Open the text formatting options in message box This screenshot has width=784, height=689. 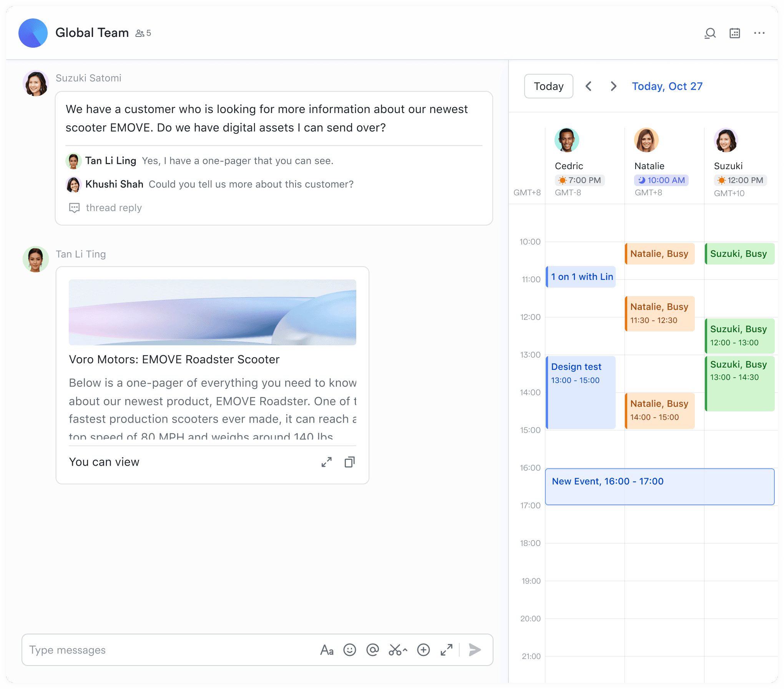pyautogui.click(x=327, y=650)
